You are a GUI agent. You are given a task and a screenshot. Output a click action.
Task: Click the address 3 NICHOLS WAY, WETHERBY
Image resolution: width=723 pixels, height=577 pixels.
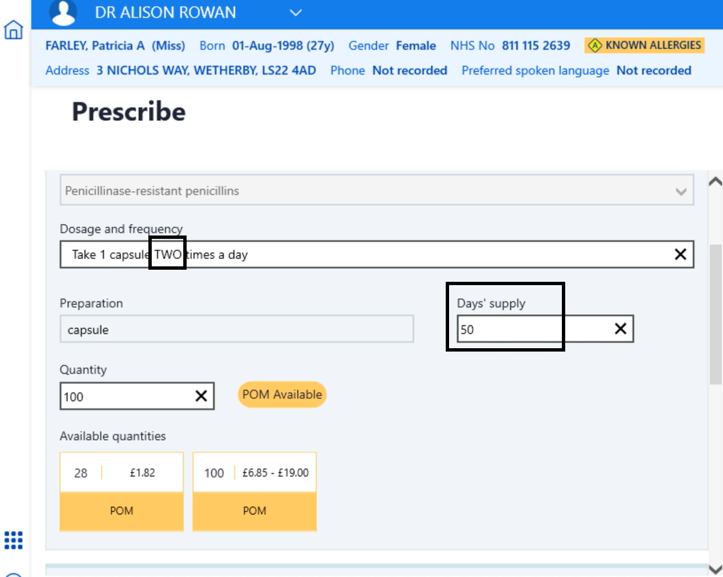point(206,71)
